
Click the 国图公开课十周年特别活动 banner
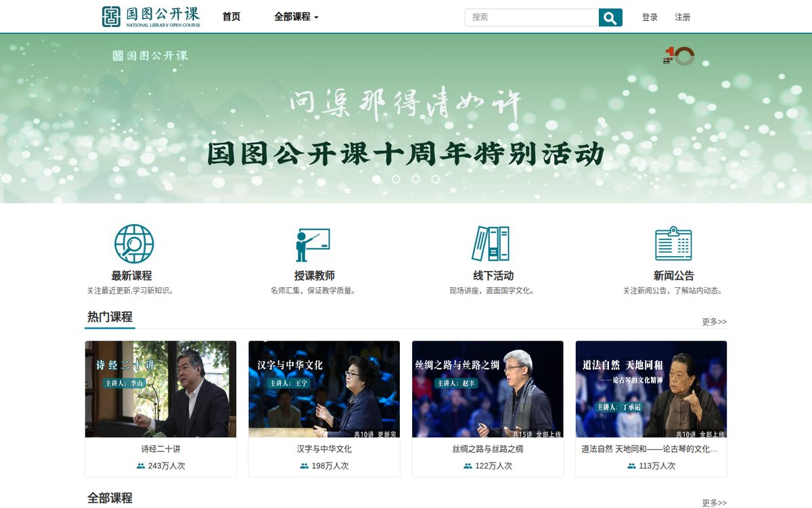pyautogui.click(x=406, y=118)
